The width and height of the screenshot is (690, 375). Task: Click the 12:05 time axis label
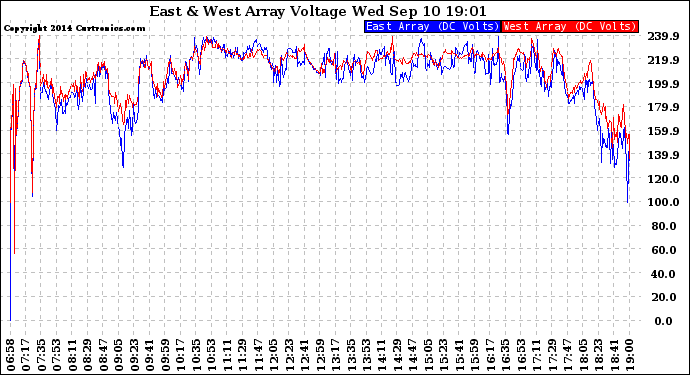click(274, 355)
